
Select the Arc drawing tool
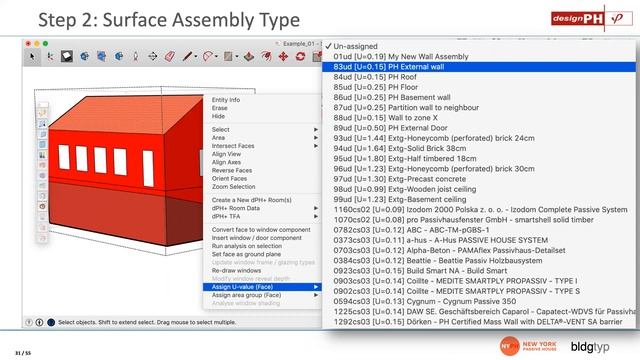(x=208, y=56)
